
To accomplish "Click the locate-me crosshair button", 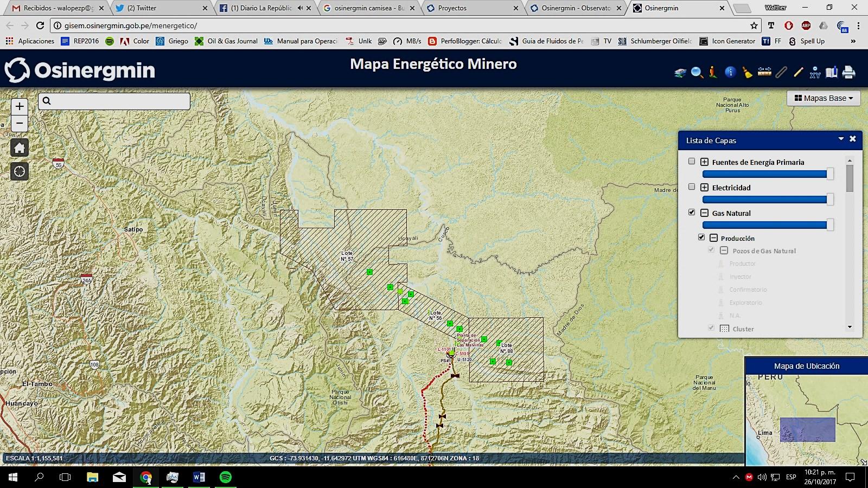I will coord(20,171).
